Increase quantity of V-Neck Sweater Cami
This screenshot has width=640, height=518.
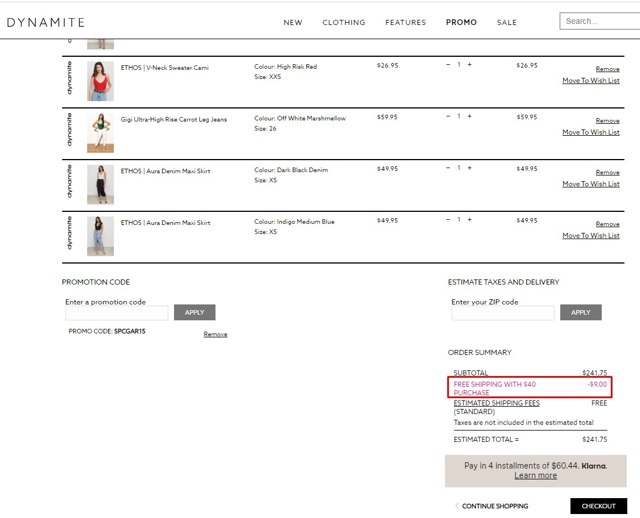[469, 64]
